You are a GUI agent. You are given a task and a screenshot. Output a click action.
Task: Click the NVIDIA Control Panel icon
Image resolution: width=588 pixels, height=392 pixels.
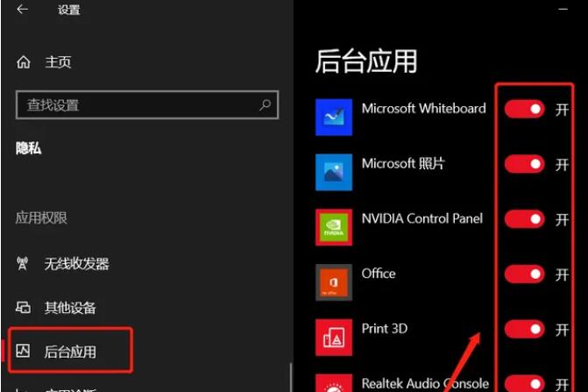[x=334, y=227]
